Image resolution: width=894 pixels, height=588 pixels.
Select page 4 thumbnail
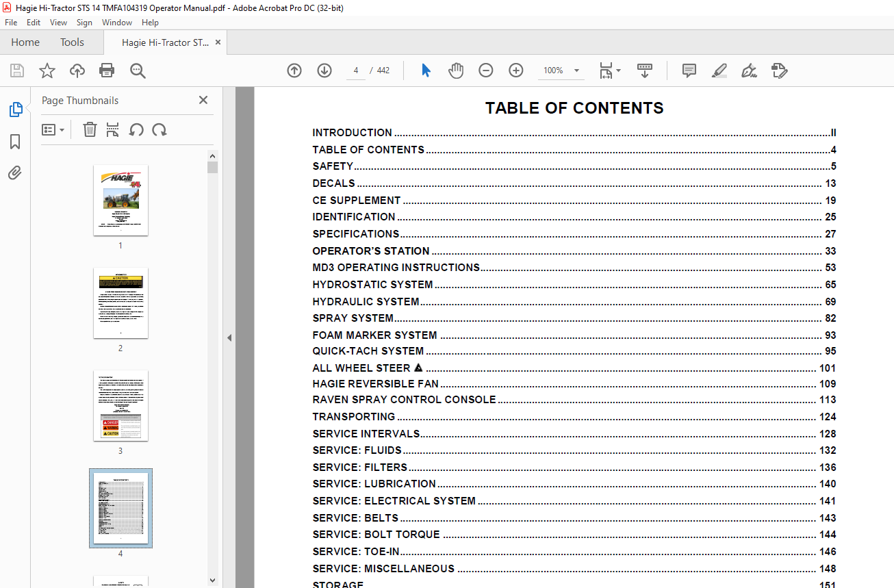pos(120,508)
